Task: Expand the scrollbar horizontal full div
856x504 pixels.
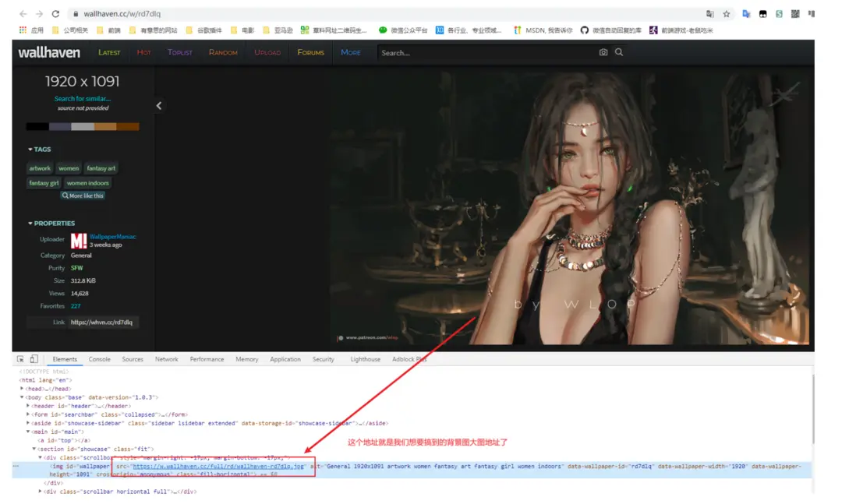Action: point(40,492)
